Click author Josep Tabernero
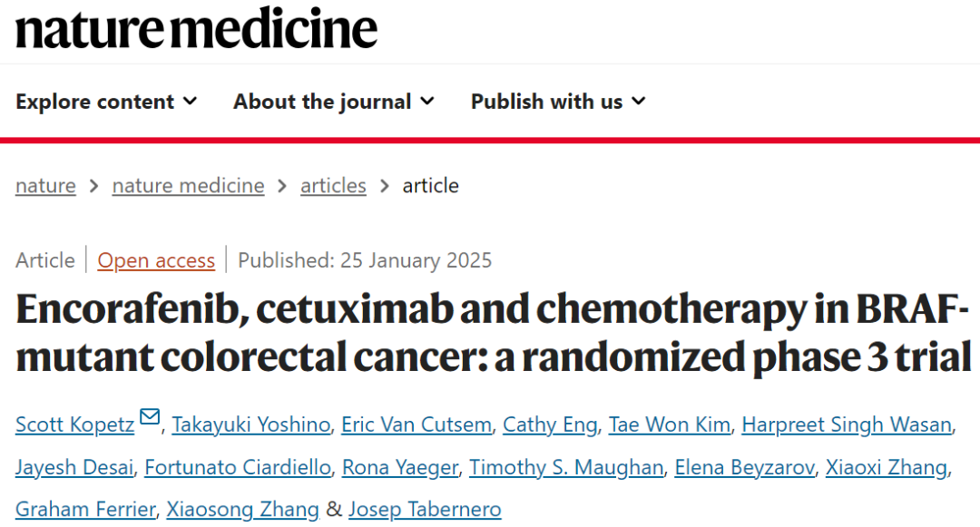This screenshot has height=527, width=980. [425, 510]
